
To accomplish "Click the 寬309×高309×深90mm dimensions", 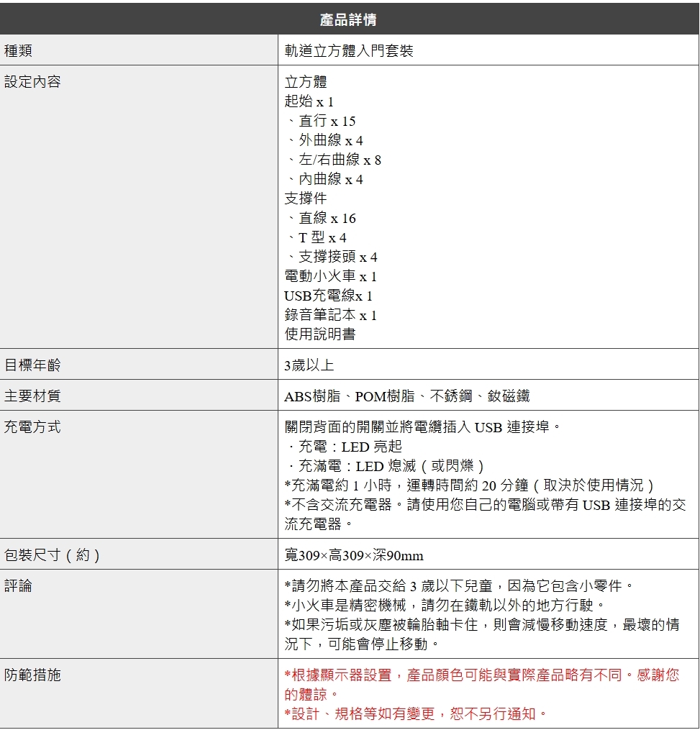I will [x=354, y=556].
